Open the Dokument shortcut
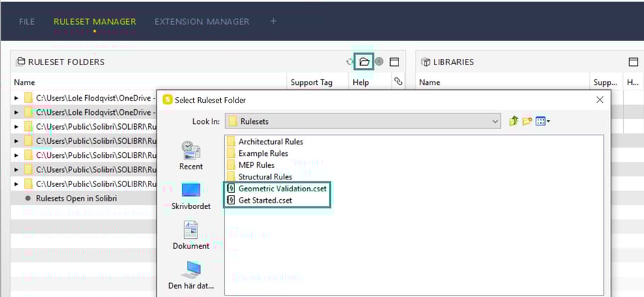The image size is (644, 297). pos(191,235)
